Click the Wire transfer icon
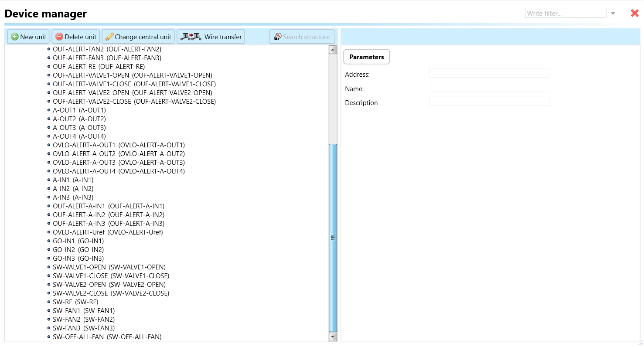The height and width of the screenshot is (347, 644). [191, 37]
